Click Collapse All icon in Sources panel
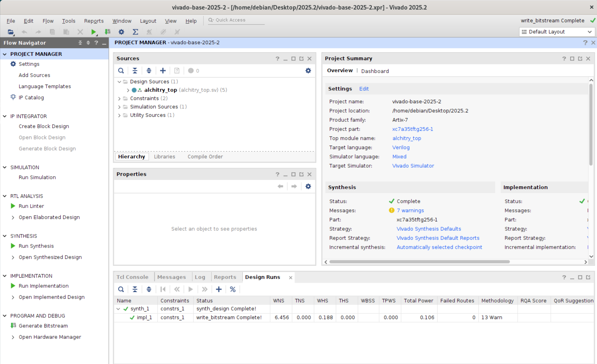The height and width of the screenshot is (364, 597). point(135,71)
